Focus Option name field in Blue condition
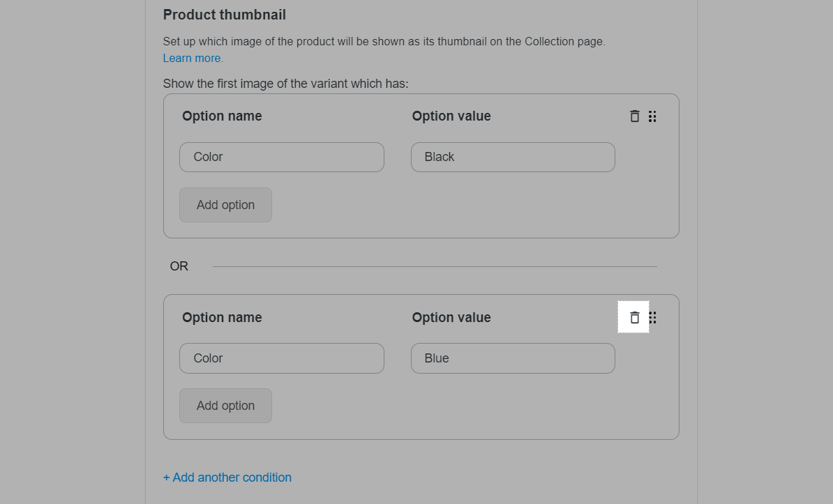 click(282, 358)
